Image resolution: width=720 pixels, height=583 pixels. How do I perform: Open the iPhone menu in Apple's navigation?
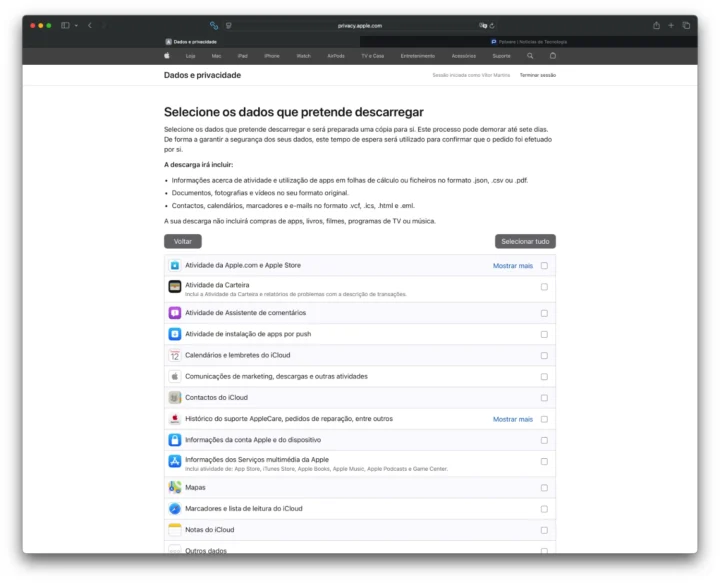point(272,56)
